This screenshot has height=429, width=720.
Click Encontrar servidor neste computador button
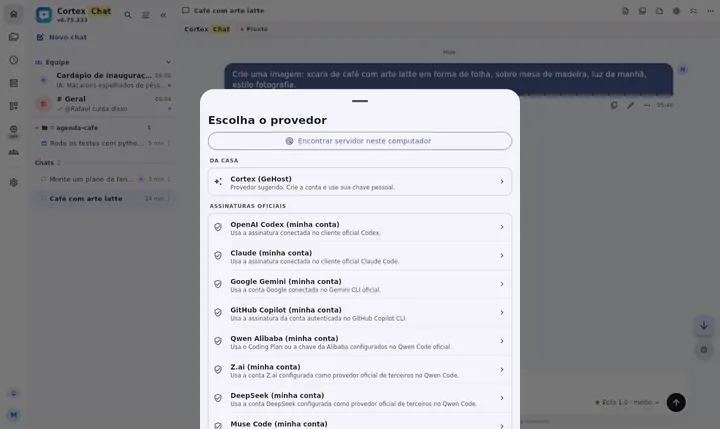tap(360, 141)
